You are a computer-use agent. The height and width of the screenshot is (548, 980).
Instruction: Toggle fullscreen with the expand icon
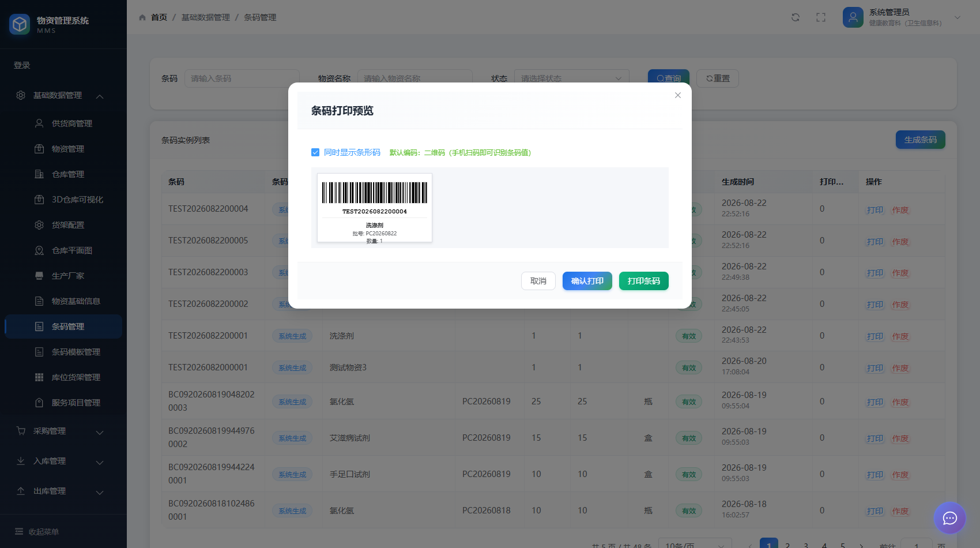click(x=821, y=17)
